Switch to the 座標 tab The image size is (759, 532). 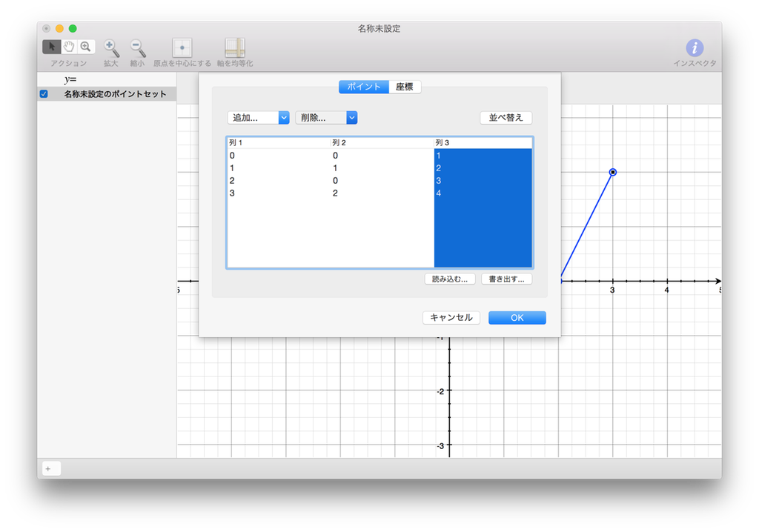[405, 86]
